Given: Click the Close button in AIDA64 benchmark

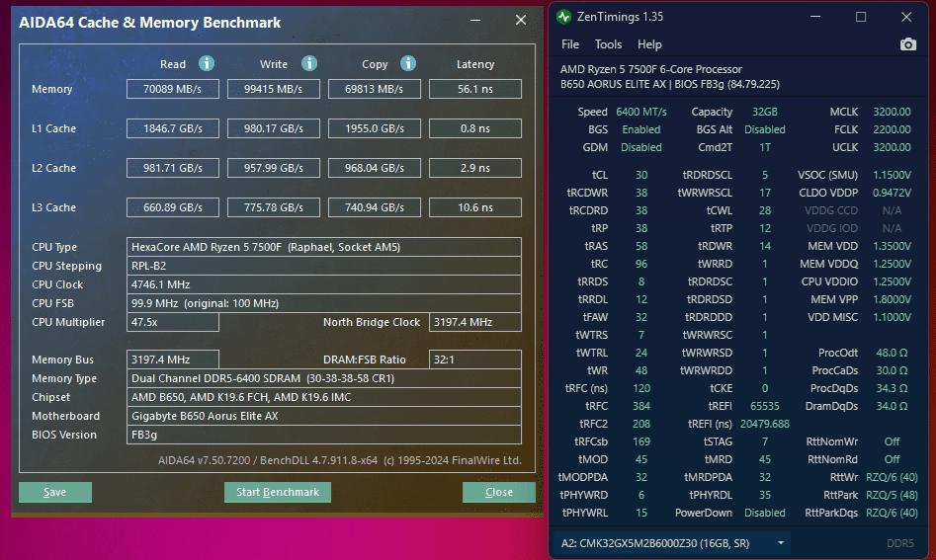Looking at the screenshot, I should tap(499, 492).
